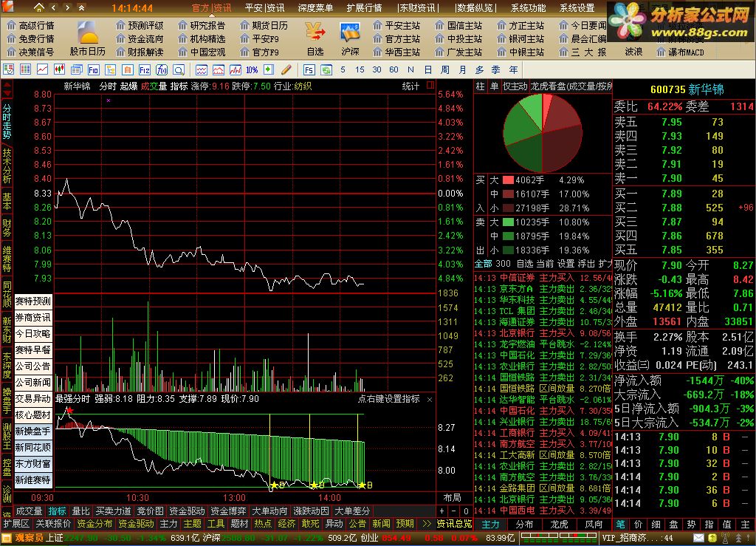Image resolution: width=756 pixels, height=546 pixels.
Task: Go to the home page icon
Action: [38, 7]
